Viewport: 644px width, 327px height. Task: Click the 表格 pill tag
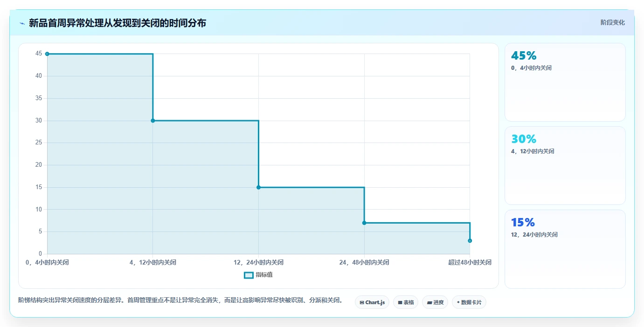(406, 302)
